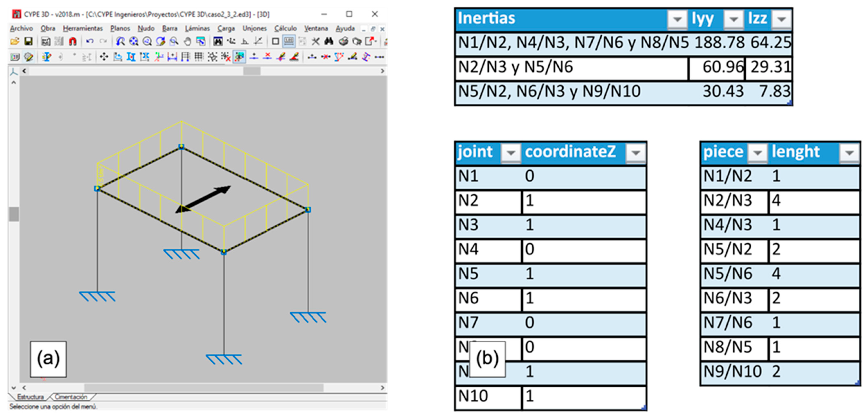Select the Estructura tab
Viewport: 868px width, 417px height.
click(x=30, y=397)
